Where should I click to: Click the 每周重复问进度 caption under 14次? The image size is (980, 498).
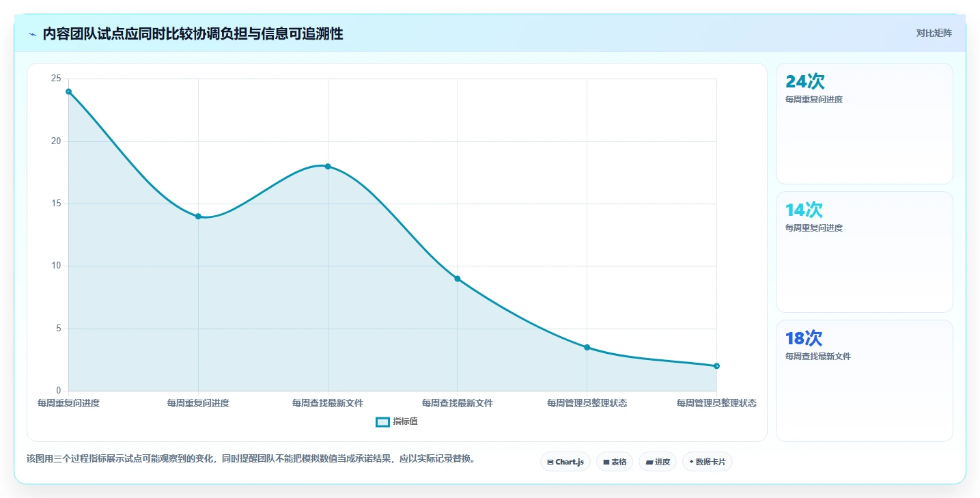(x=814, y=228)
